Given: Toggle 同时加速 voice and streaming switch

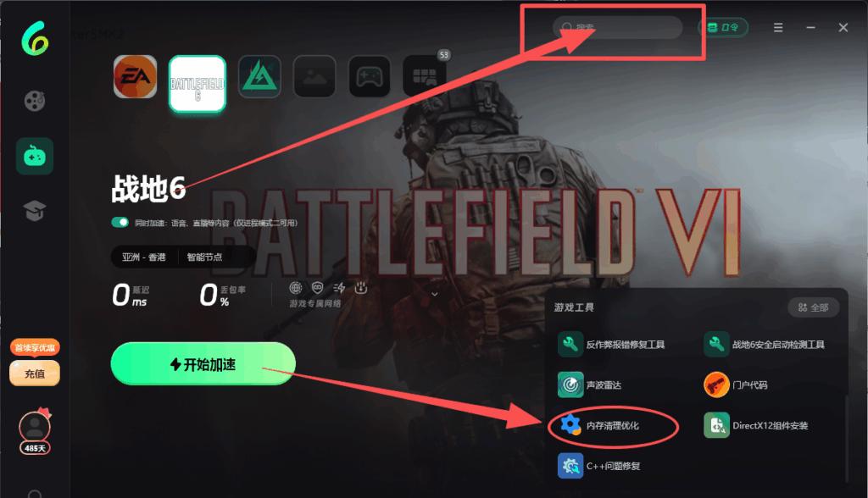Looking at the screenshot, I should (120, 223).
